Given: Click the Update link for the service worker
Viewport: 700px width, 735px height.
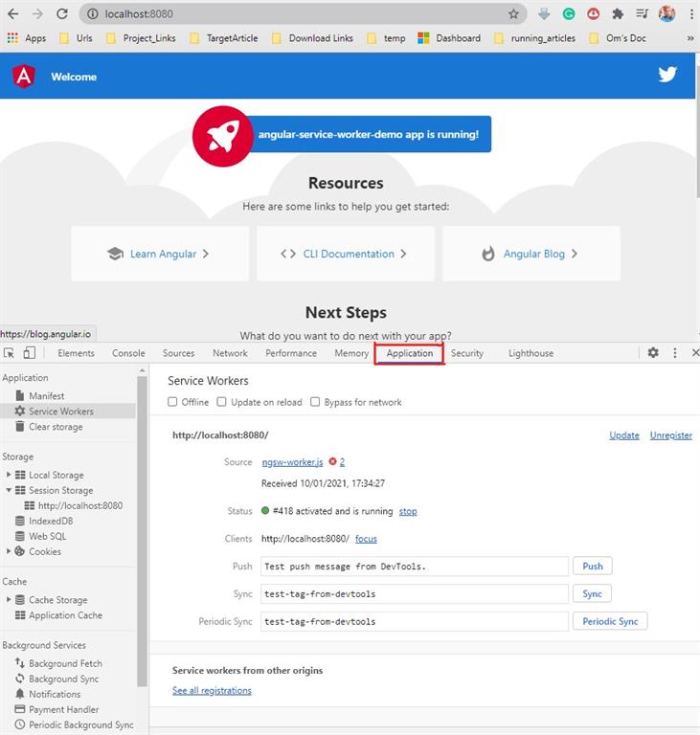Looking at the screenshot, I should 624,435.
